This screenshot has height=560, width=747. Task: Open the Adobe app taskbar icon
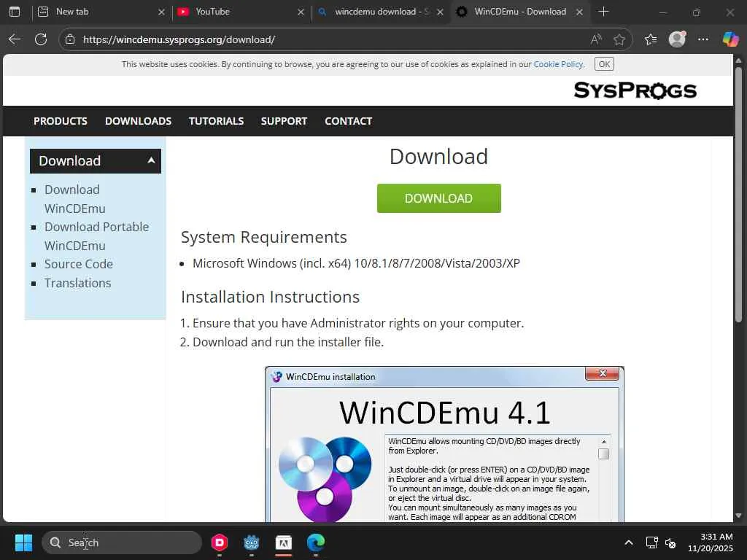284,542
